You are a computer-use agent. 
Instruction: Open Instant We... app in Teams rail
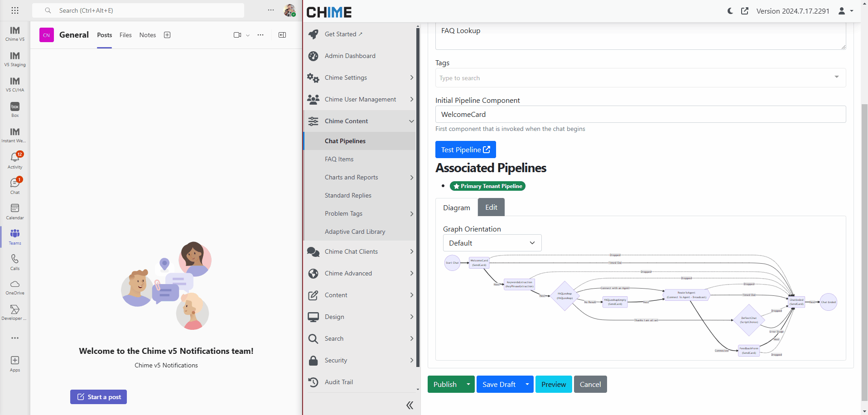pyautogui.click(x=15, y=135)
